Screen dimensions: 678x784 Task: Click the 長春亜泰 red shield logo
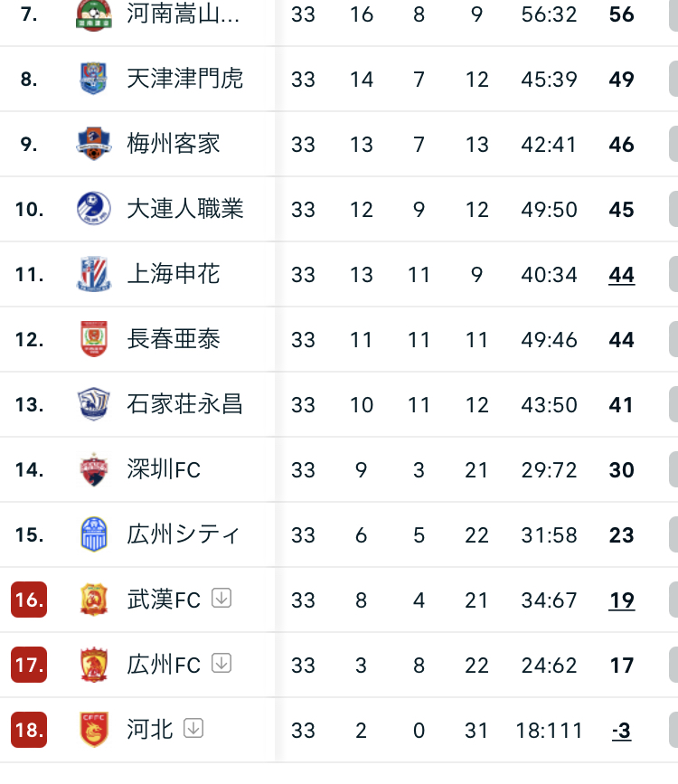(93, 338)
